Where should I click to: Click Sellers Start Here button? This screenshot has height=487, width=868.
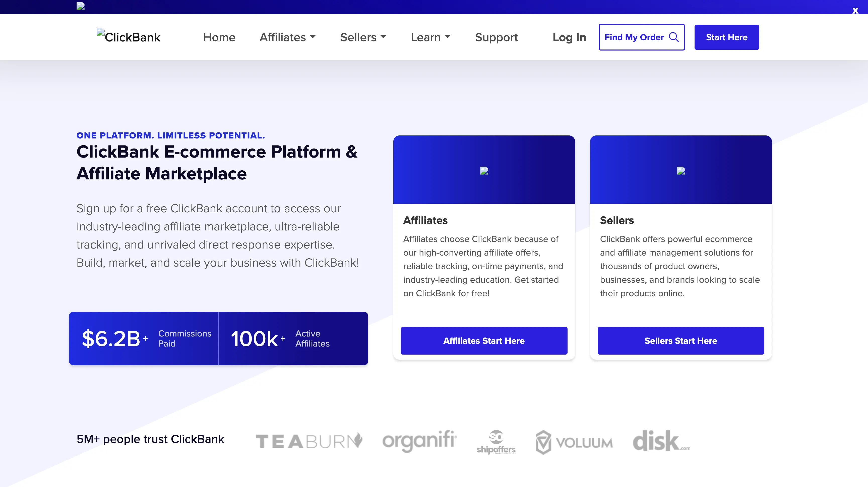tap(680, 341)
